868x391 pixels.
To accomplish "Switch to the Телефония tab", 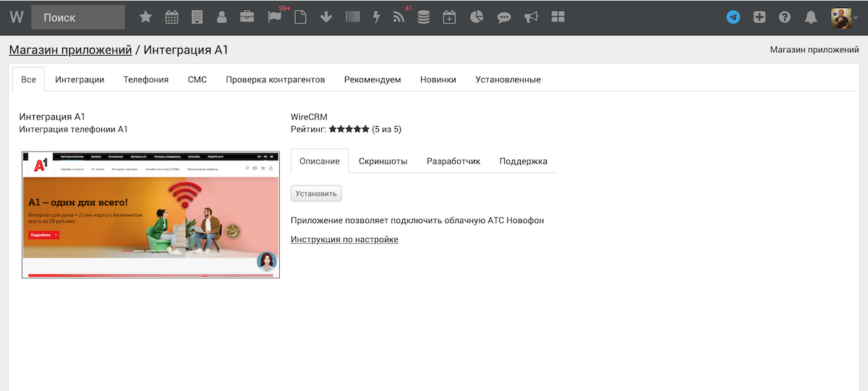I will [146, 80].
